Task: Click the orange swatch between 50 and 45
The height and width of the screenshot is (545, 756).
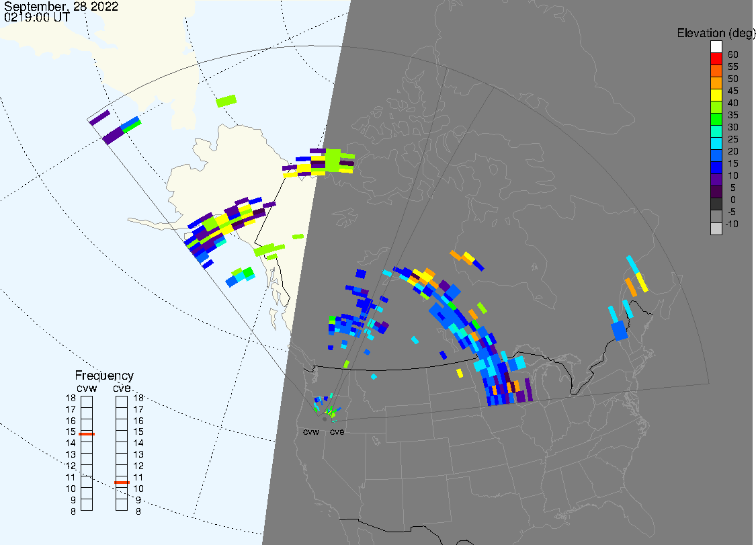Action: (716, 83)
